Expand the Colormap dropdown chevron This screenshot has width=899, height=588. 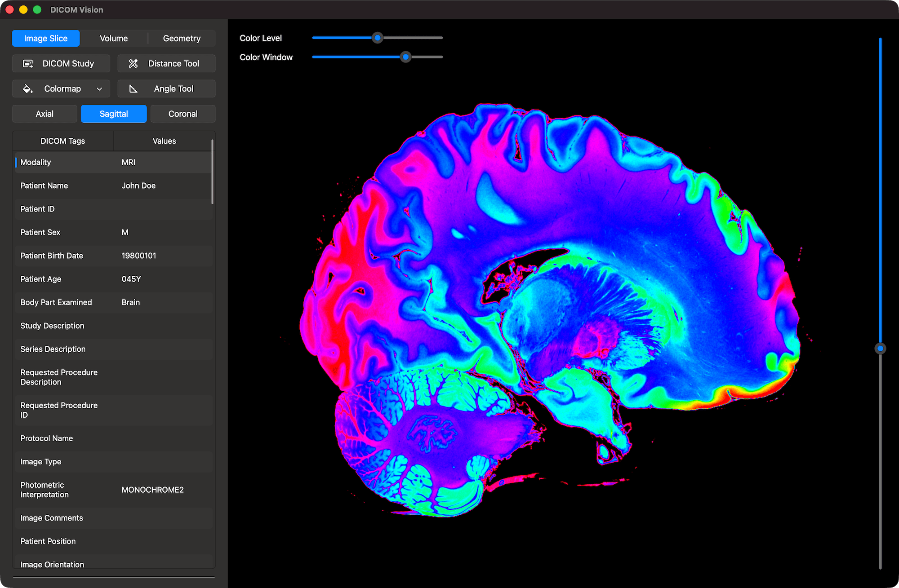click(x=99, y=88)
